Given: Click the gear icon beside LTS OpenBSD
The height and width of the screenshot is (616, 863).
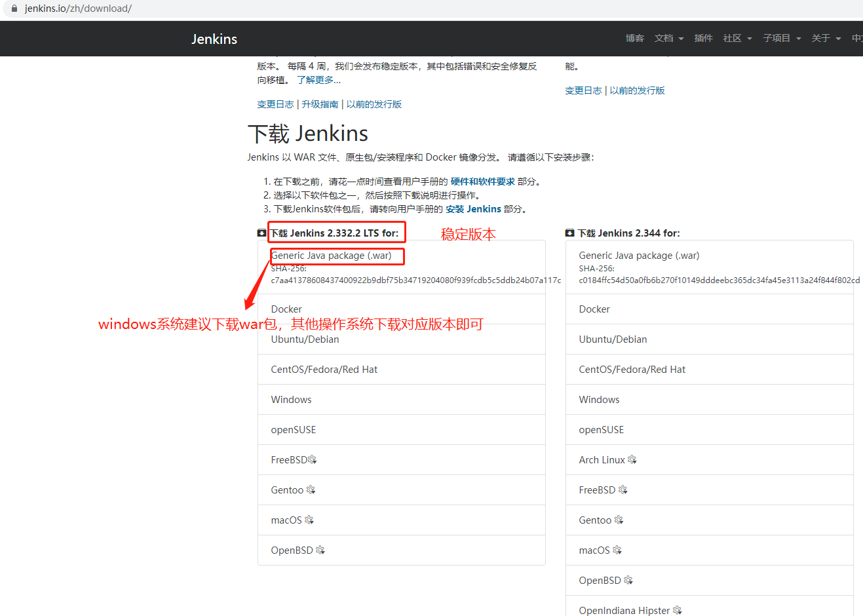Looking at the screenshot, I should pos(320,550).
